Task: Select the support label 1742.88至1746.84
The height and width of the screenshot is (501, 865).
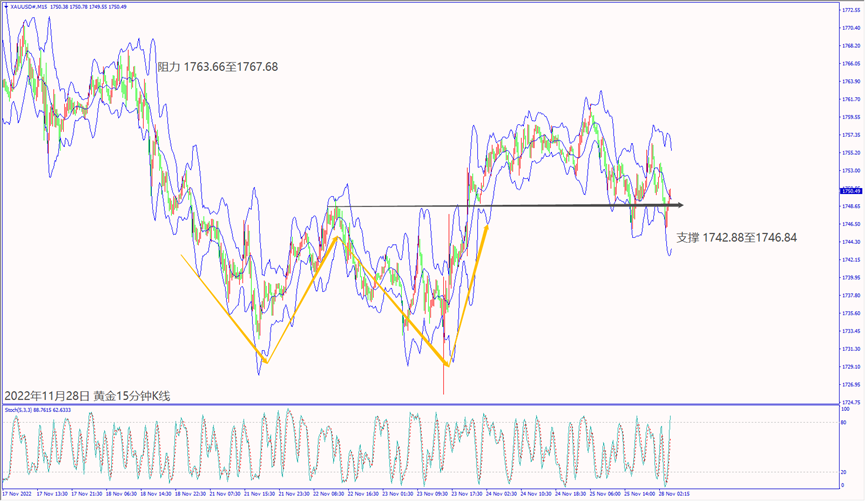Action: 736,238
